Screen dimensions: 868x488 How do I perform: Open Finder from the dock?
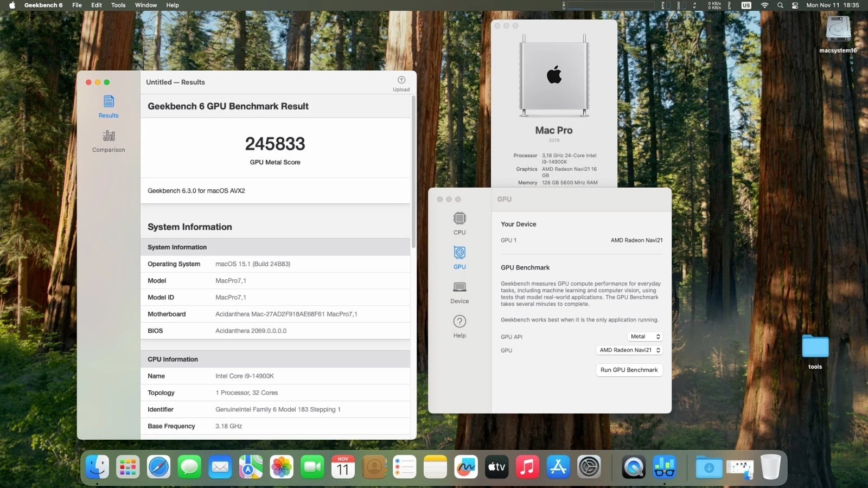coord(97,466)
